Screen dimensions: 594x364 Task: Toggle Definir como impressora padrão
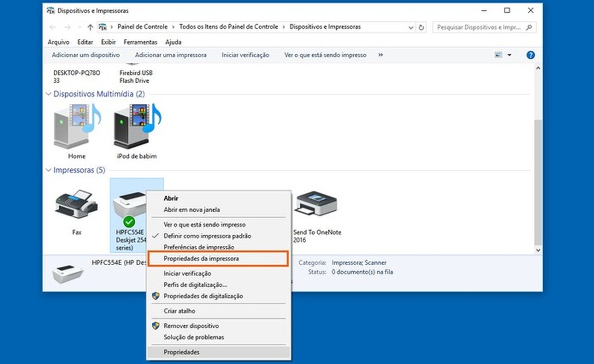click(x=219, y=235)
